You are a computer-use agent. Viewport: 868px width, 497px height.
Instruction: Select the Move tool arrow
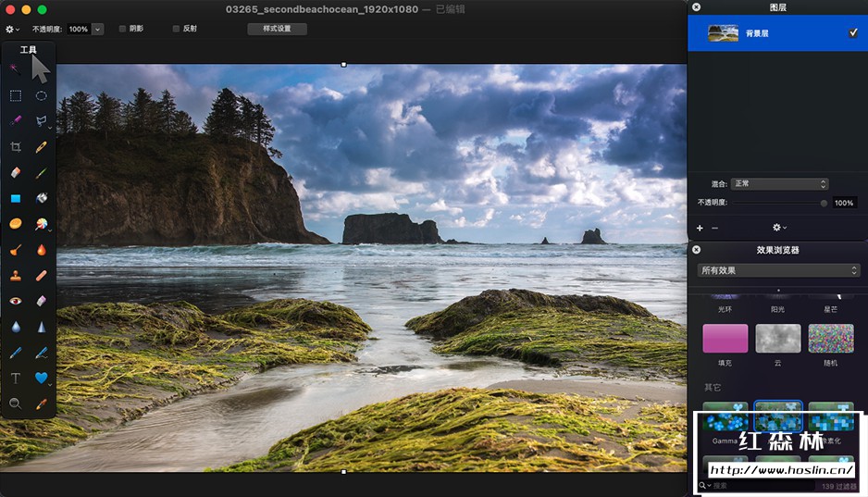click(x=41, y=68)
